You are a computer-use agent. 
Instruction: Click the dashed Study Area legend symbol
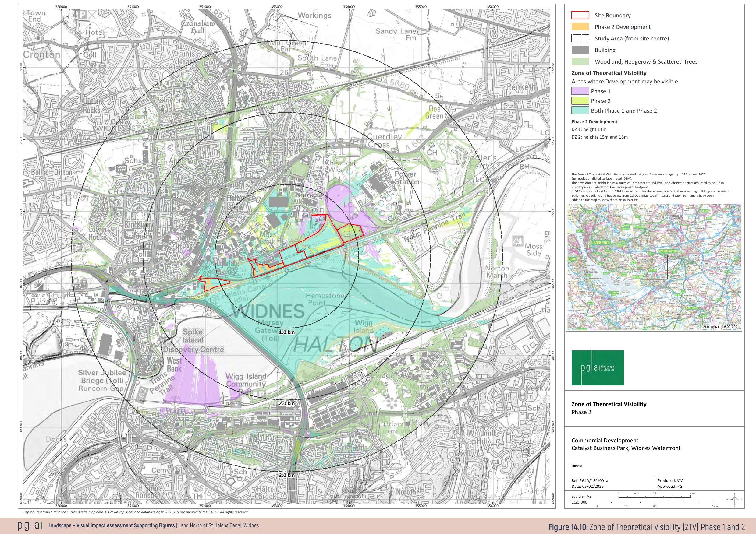[x=580, y=38]
